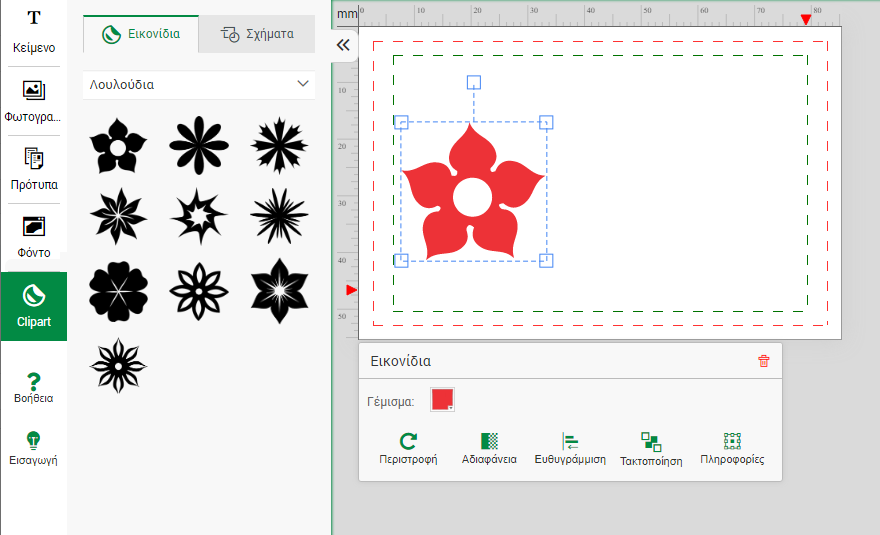880x535 pixels.
Task: Open the Ευθυγράμμιση alignment option
Action: point(570,449)
